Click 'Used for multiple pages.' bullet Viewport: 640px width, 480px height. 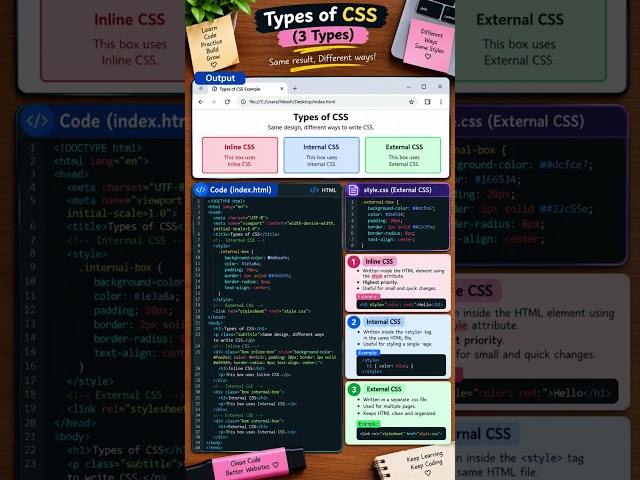click(389, 407)
